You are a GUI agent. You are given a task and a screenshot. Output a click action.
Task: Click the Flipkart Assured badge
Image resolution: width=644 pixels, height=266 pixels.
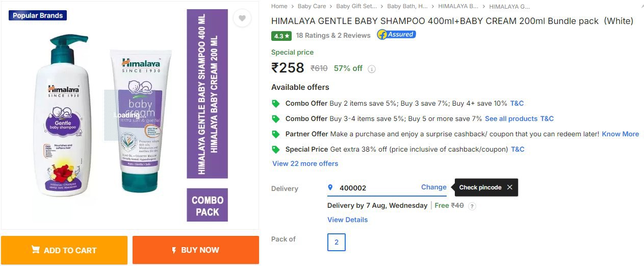[x=396, y=35]
